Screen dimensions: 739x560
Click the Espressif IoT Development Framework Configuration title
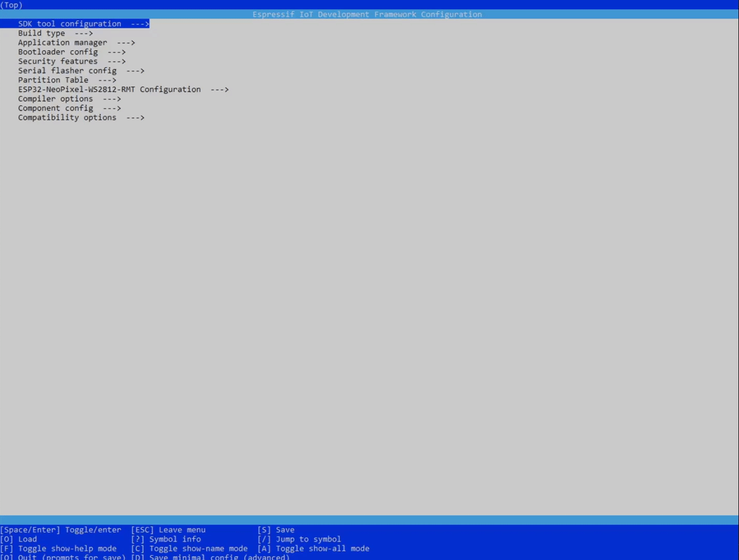[367, 14]
